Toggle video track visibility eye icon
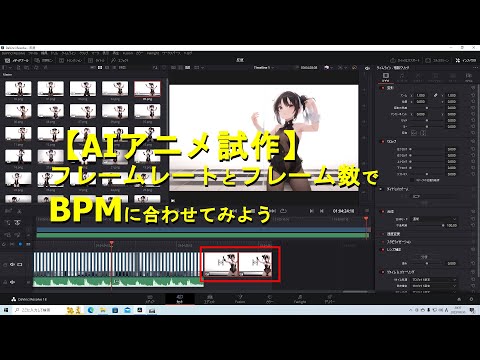The height and width of the screenshot is (360, 480). point(12,265)
